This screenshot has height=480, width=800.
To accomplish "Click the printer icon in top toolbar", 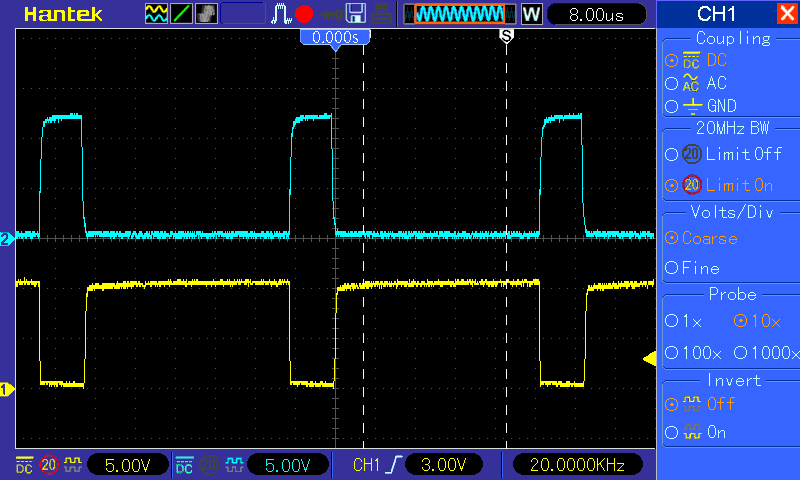I will (x=382, y=14).
